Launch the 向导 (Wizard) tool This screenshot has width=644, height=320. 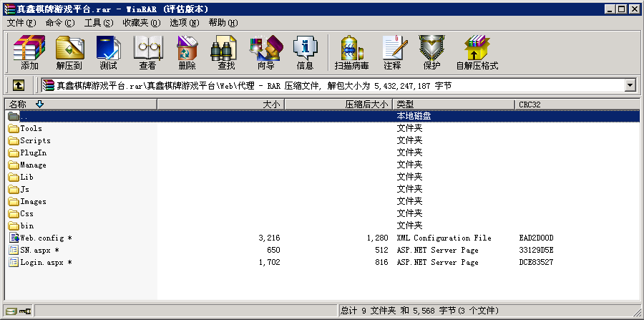(265, 52)
